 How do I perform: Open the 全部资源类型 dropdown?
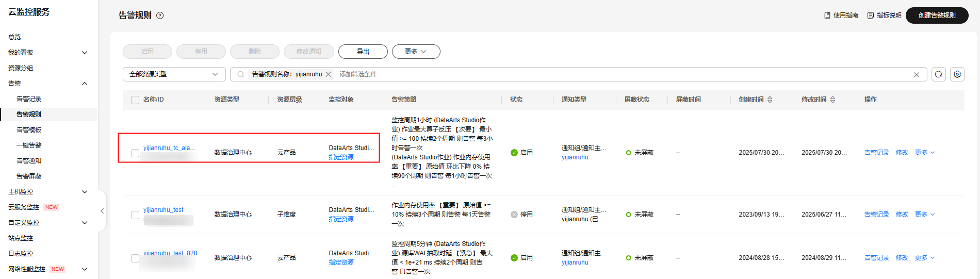click(x=174, y=74)
